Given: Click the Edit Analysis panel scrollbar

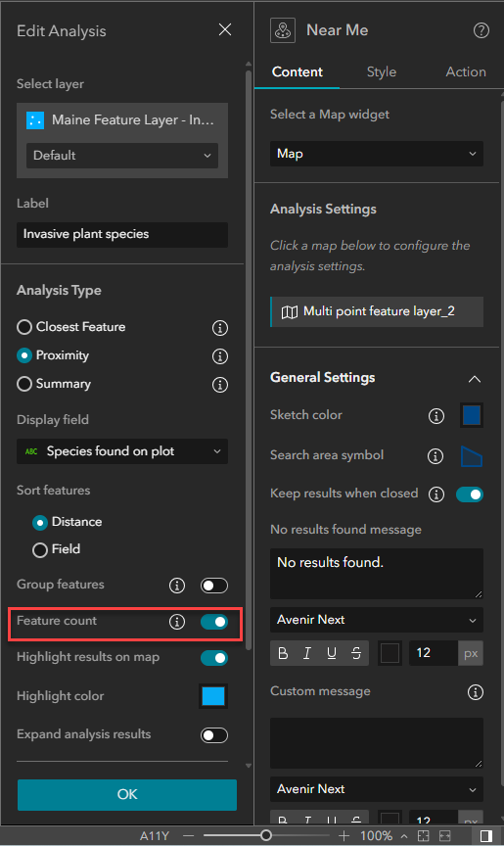Looking at the screenshot, I should (249, 358).
